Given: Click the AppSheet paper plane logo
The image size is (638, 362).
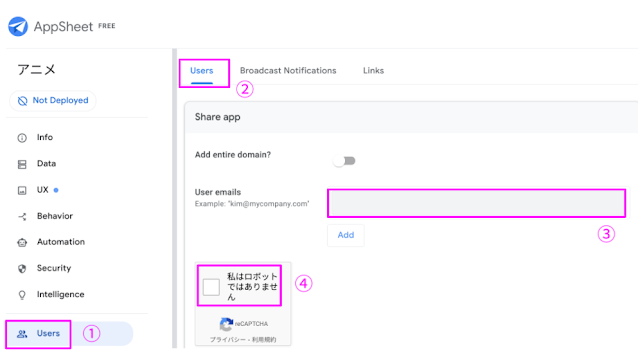Looking at the screenshot, I should (18, 26).
